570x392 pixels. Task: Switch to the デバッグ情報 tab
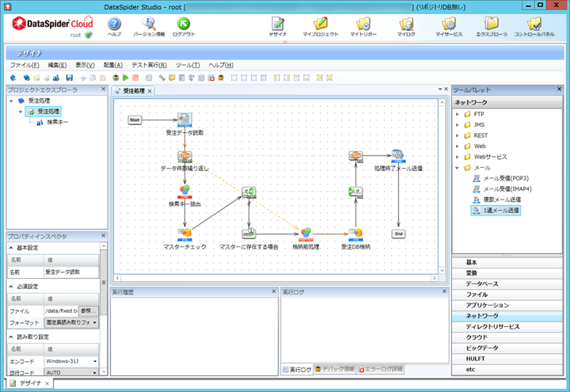(x=334, y=369)
